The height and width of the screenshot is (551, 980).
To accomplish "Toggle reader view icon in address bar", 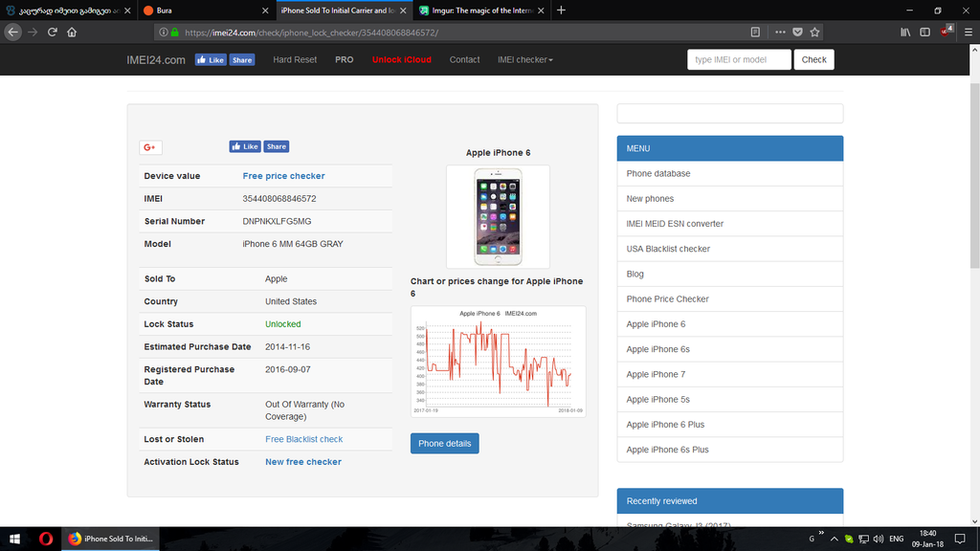I will click(x=755, y=32).
